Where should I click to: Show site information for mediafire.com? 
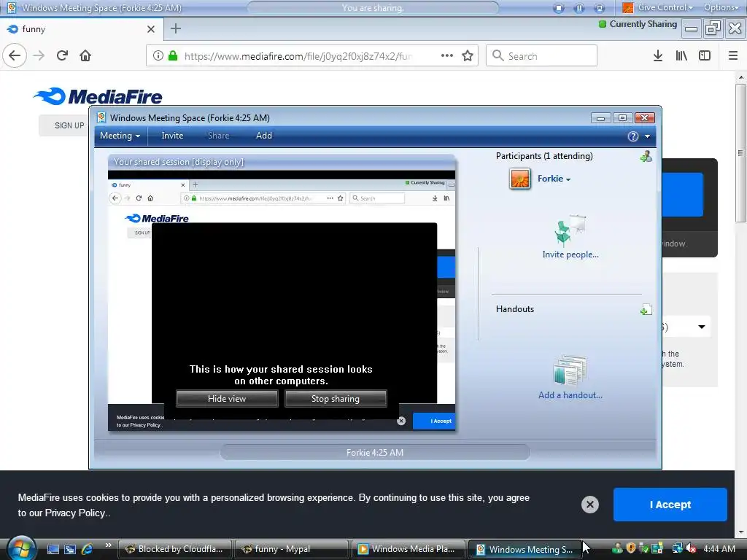(158, 55)
